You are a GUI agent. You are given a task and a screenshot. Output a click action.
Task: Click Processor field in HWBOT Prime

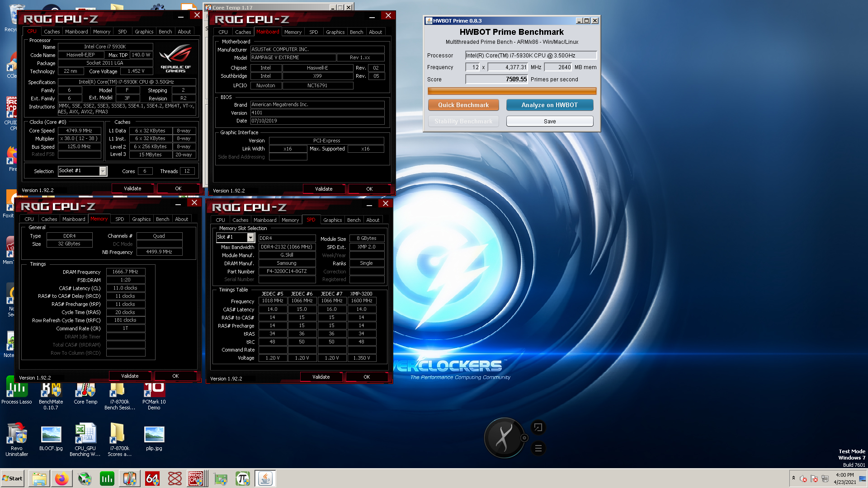pos(531,55)
